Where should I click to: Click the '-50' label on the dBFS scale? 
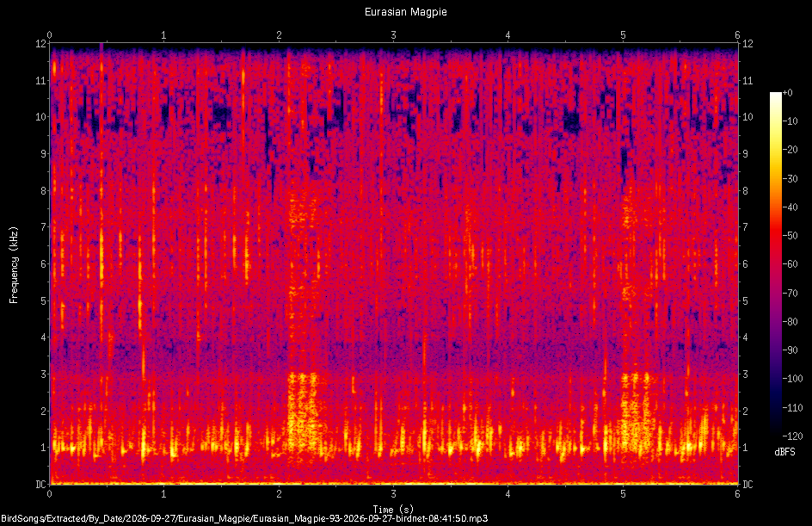point(790,236)
